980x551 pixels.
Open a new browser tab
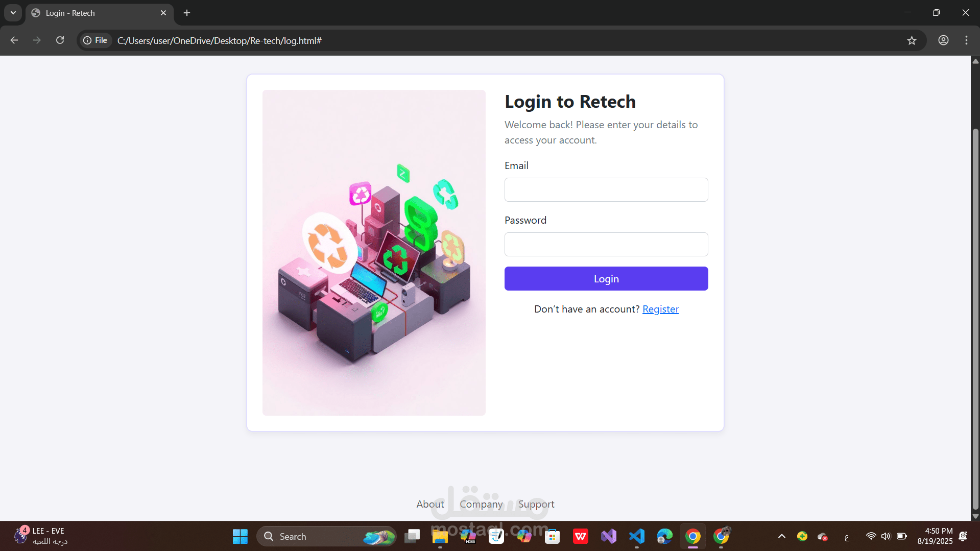coord(187,13)
